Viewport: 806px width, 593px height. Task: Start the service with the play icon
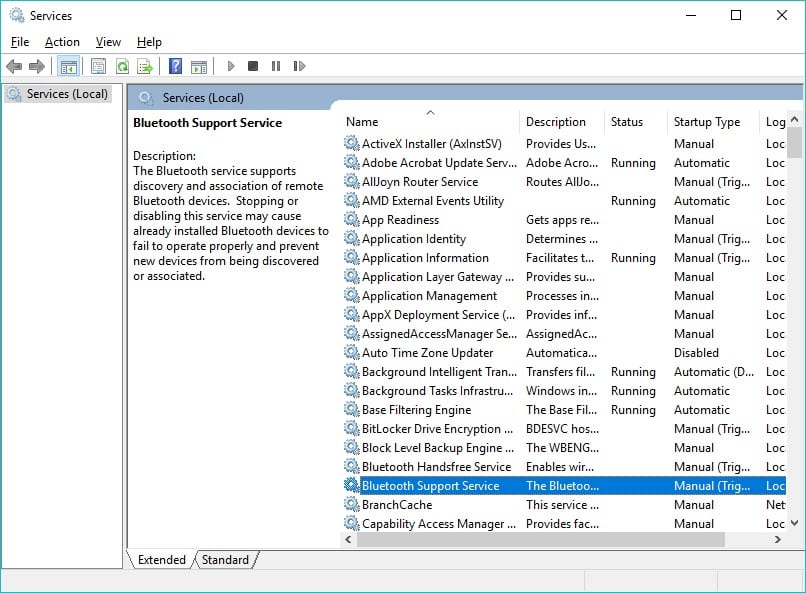(231, 66)
